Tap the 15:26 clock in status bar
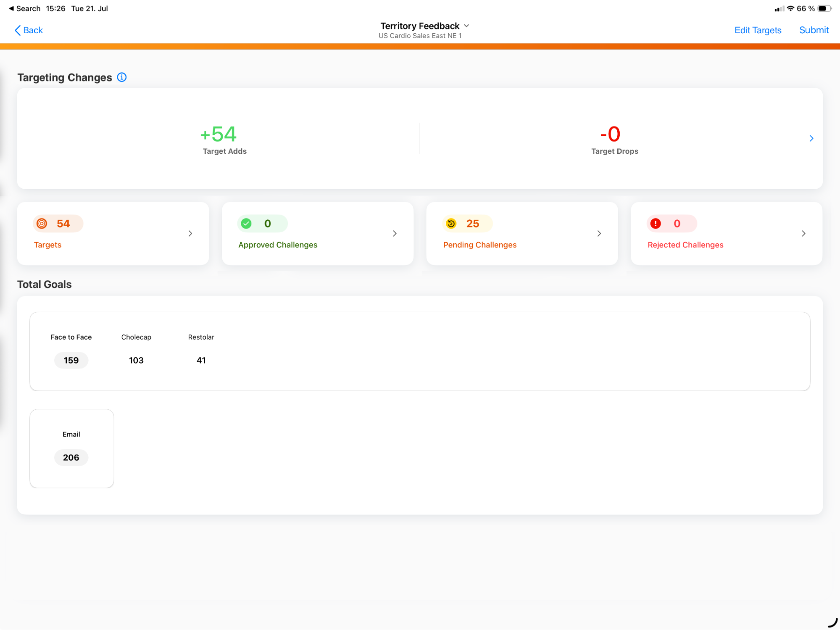The image size is (840, 630). click(56, 8)
